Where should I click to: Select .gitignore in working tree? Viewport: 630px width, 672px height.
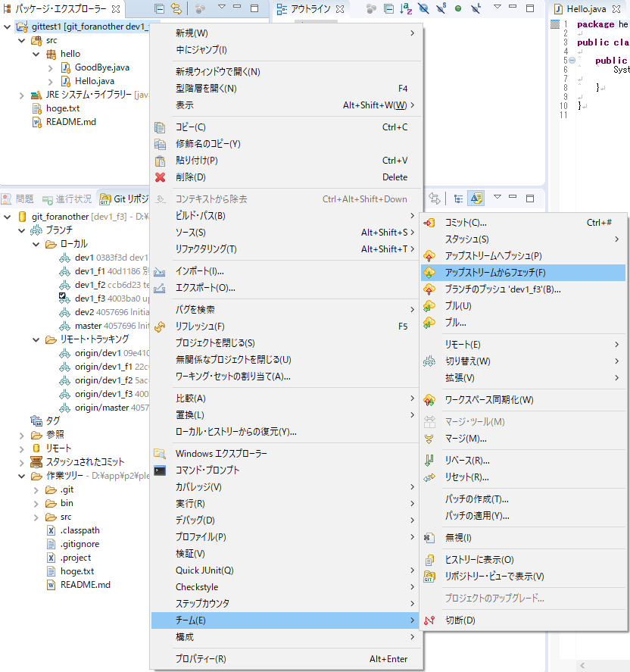[x=80, y=544]
